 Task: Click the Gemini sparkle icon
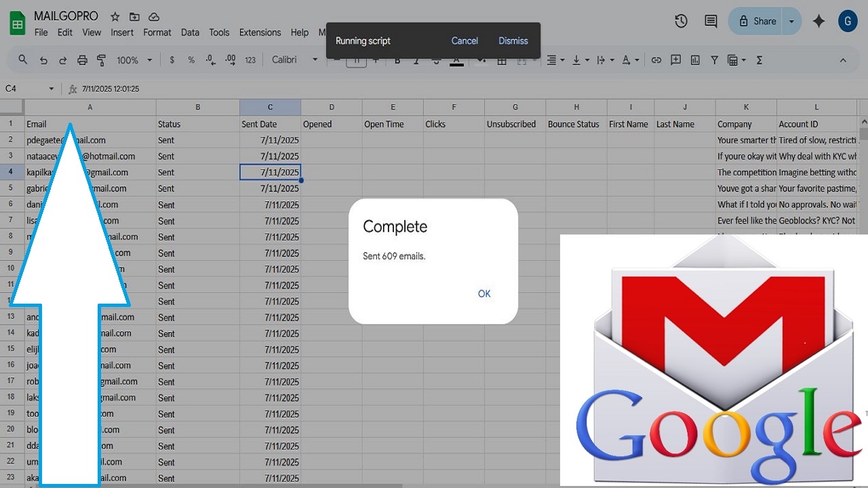coord(818,22)
